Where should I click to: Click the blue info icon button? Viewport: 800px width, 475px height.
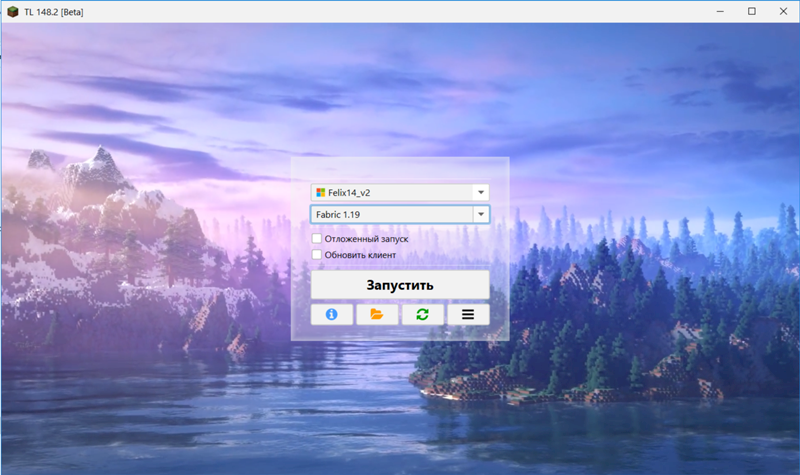[332, 314]
